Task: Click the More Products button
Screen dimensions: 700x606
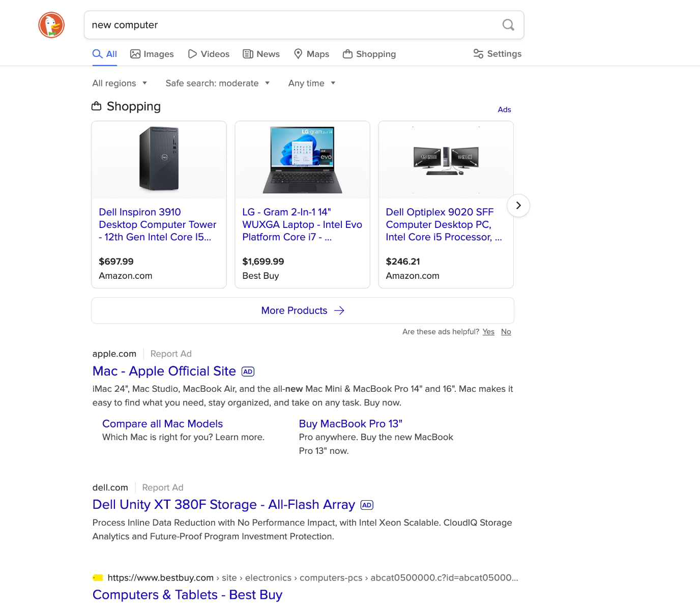Action: pos(303,311)
